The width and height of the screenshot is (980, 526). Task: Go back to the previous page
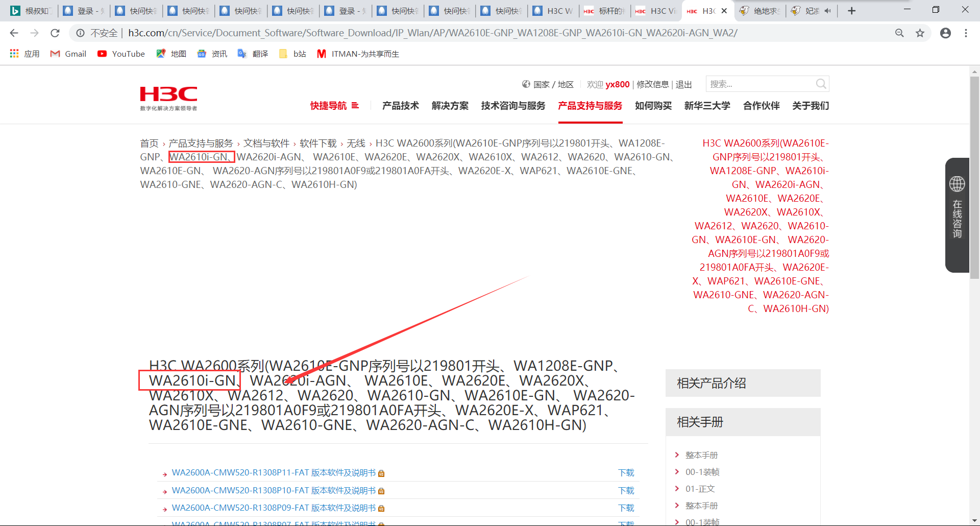14,33
